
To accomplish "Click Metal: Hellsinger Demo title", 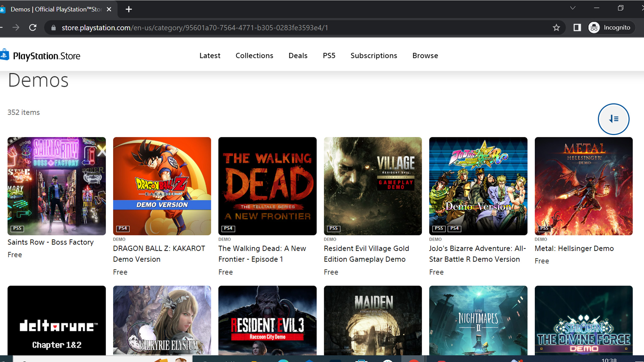I will click(574, 248).
